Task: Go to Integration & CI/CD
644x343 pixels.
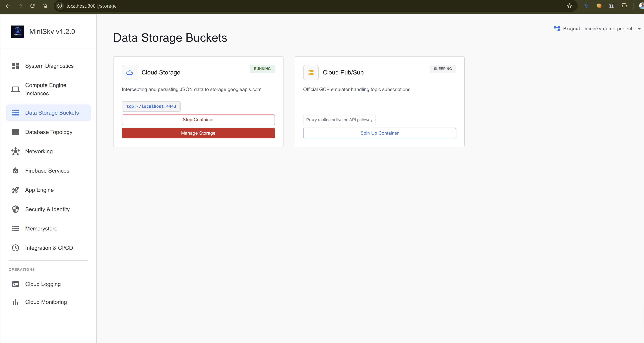Action: [x=48, y=248]
